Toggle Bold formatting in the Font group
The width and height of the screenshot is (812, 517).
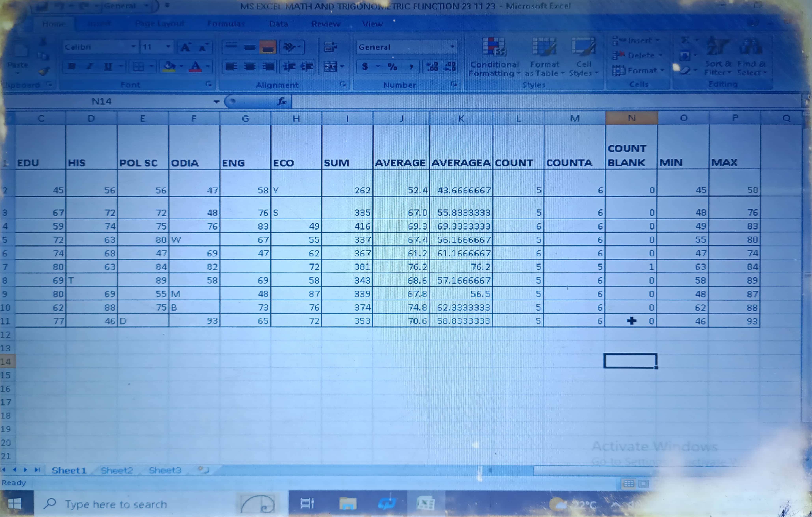point(72,66)
